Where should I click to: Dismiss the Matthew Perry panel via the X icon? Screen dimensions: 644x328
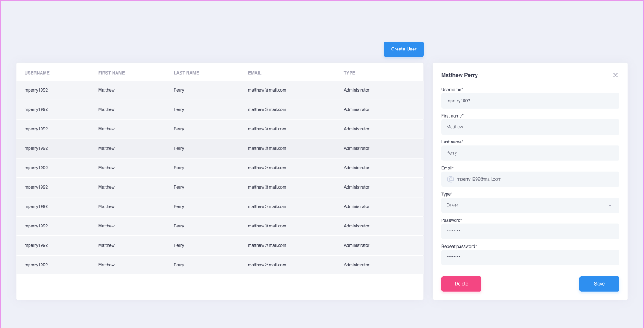615,75
